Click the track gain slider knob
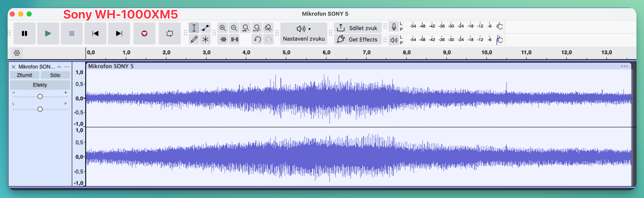This screenshot has height=198, width=644. pyautogui.click(x=40, y=96)
